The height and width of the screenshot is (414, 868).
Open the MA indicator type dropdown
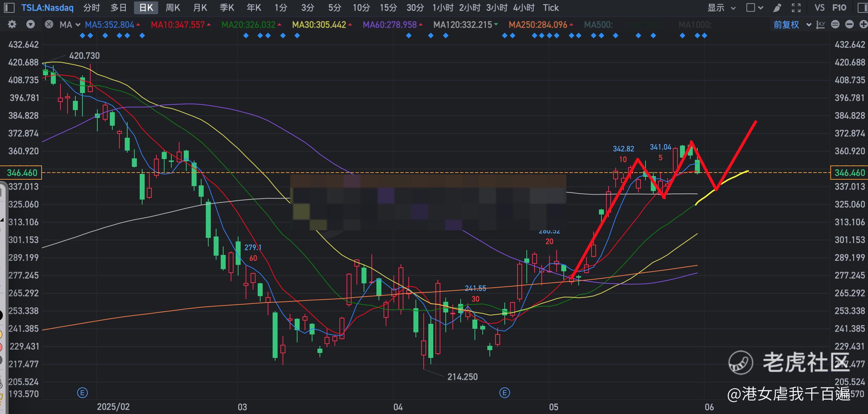[x=70, y=24]
